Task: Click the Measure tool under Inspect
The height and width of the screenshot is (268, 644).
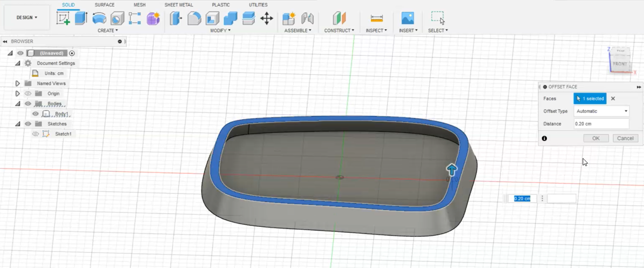Action: pos(377,18)
